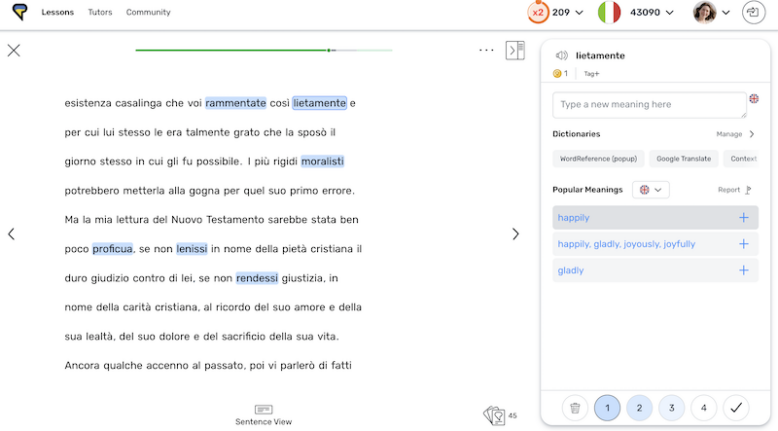Click the trash icon to ignore word
The image size is (778, 431).
coord(574,407)
